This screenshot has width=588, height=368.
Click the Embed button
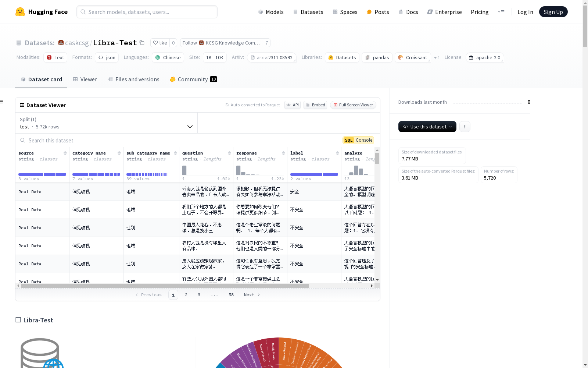[x=315, y=105]
